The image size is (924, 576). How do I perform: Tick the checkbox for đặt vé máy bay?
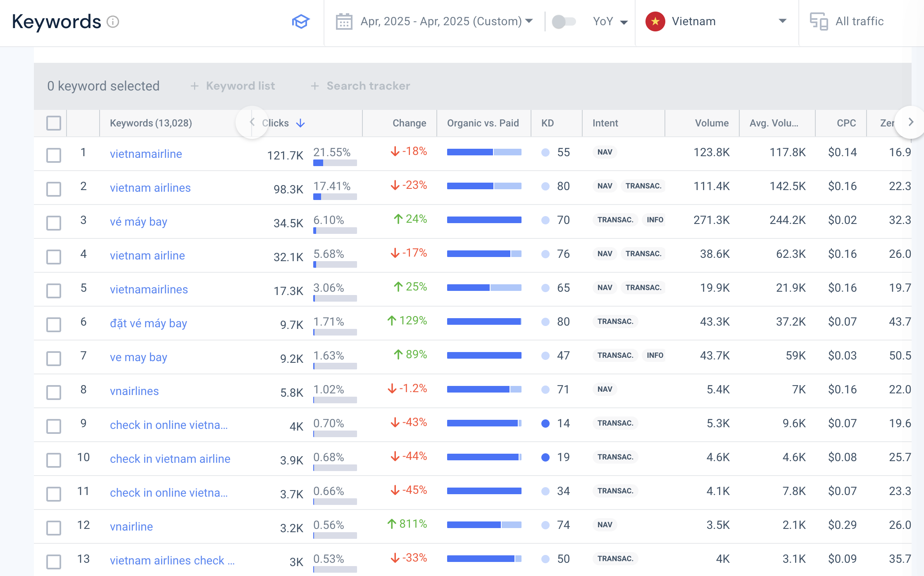pyautogui.click(x=54, y=325)
